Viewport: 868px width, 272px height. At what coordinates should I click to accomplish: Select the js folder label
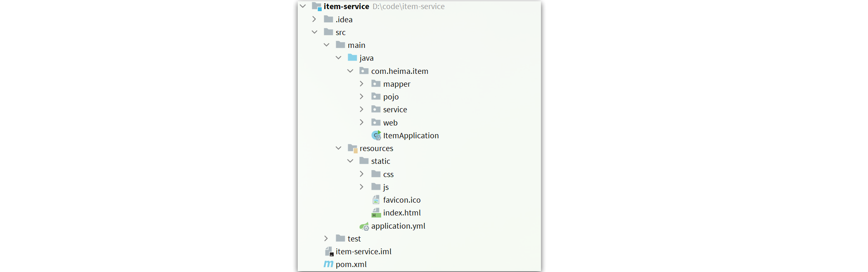coord(386,187)
